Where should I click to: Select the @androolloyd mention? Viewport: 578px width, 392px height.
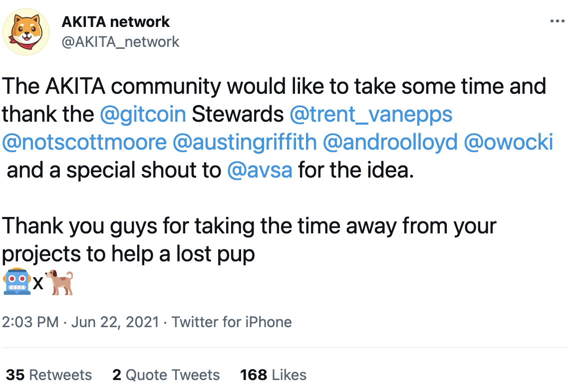tap(390, 142)
